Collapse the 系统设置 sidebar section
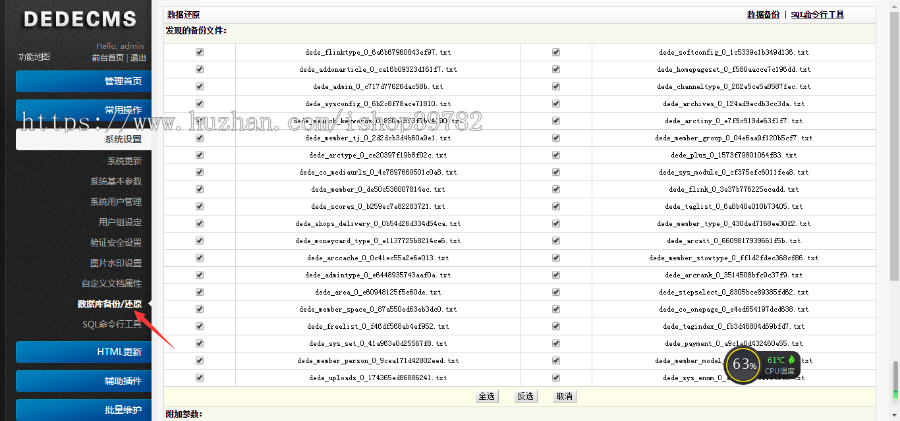The image size is (900, 421). tap(84, 139)
